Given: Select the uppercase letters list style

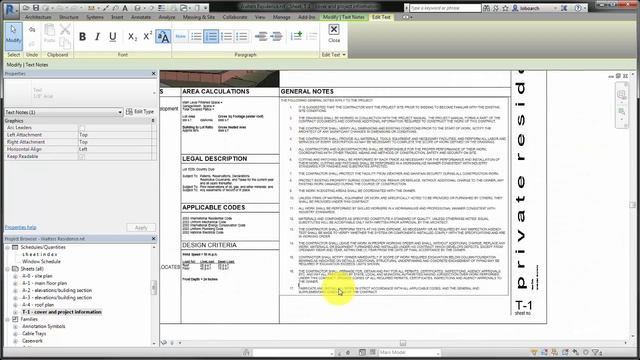Looking at the screenshot, I should click(x=241, y=36).
